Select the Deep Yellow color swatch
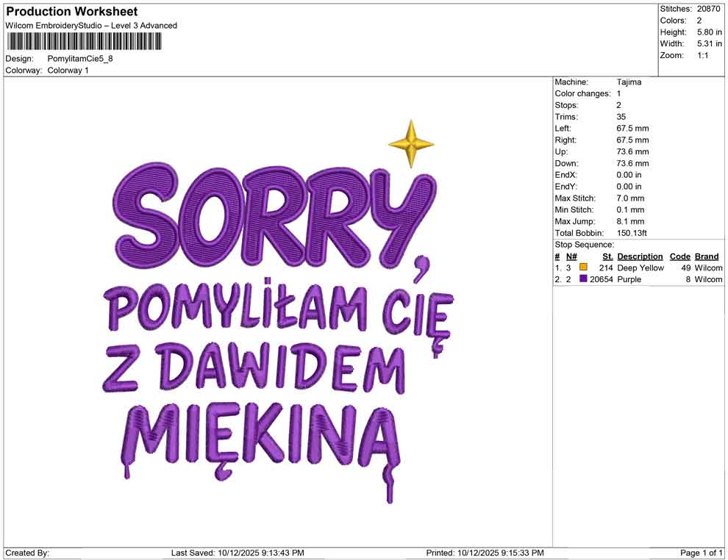The image size is (728, 560). click(x=583, y=268)
